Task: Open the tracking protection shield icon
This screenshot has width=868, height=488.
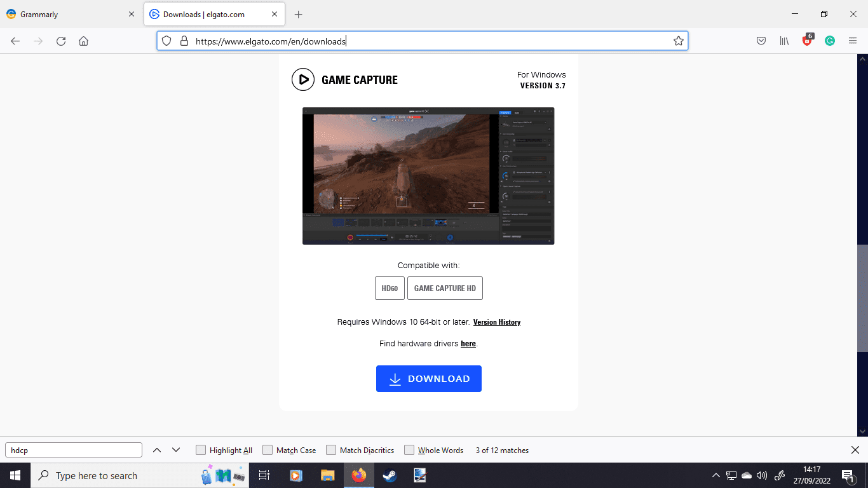Action: coord(166,41)
